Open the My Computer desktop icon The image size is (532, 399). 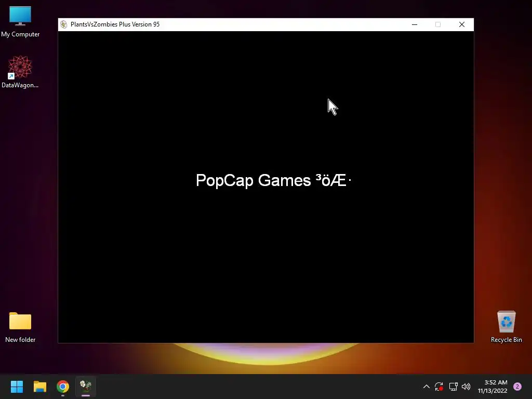[20, 22]
